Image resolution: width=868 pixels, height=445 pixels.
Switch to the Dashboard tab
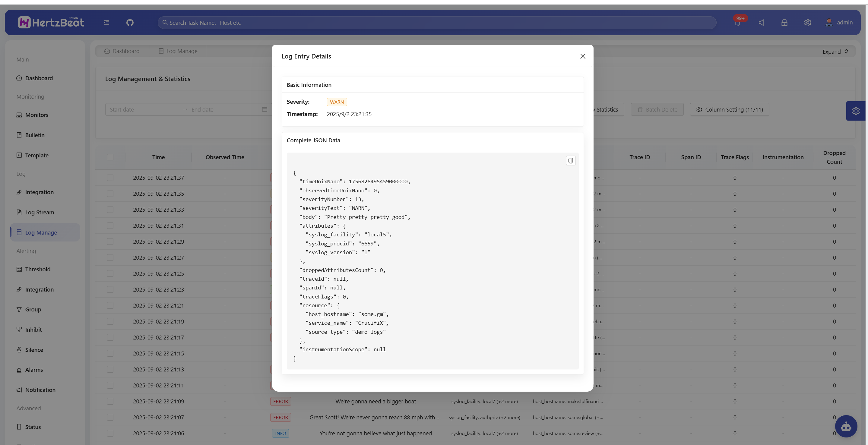[x=122, y=51]
